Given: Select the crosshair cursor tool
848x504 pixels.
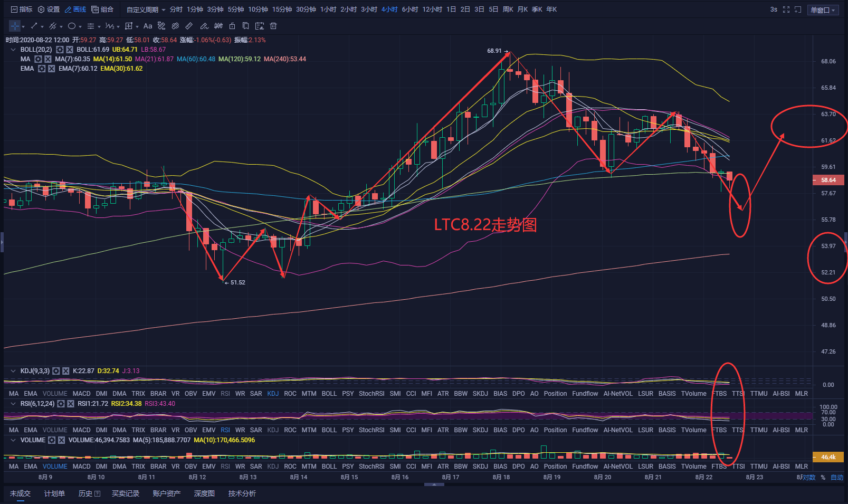Looking at the screenshot, I should [x=15, y=26].
